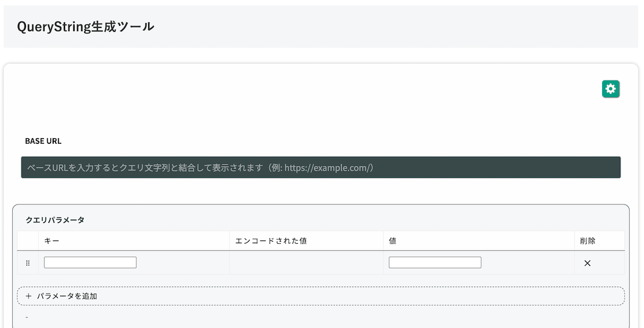This screenshot has height=328, width=644.
Task: Click the plus symbol in the dashed button
Action: 27,296
